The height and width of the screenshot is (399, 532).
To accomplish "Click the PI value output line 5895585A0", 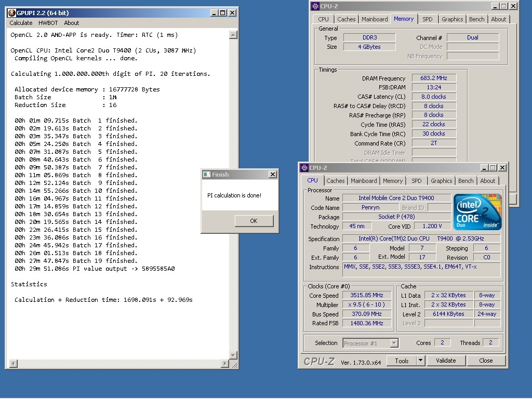I will point(95,269).
